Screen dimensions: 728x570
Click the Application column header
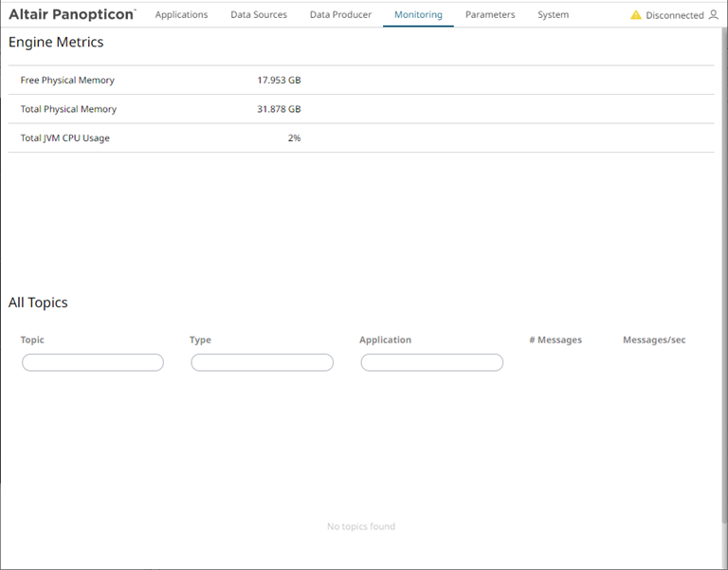coord(385,340)
